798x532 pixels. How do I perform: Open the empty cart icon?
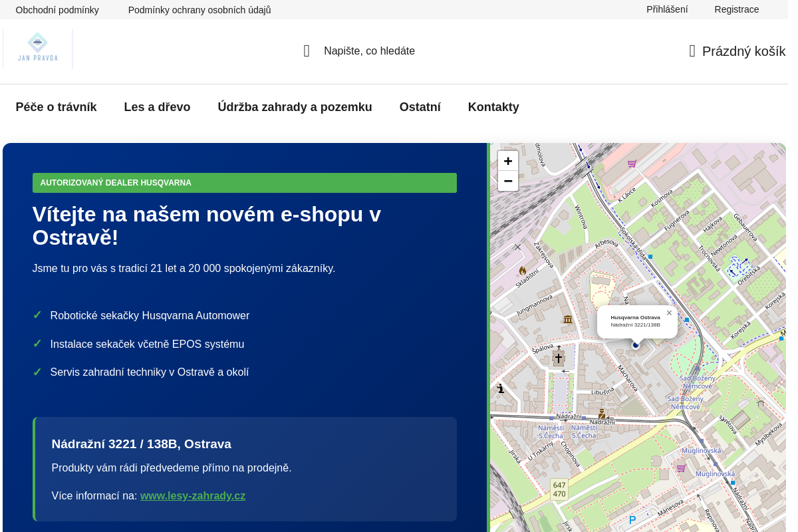pyautogui.click(x=692, y=51)
